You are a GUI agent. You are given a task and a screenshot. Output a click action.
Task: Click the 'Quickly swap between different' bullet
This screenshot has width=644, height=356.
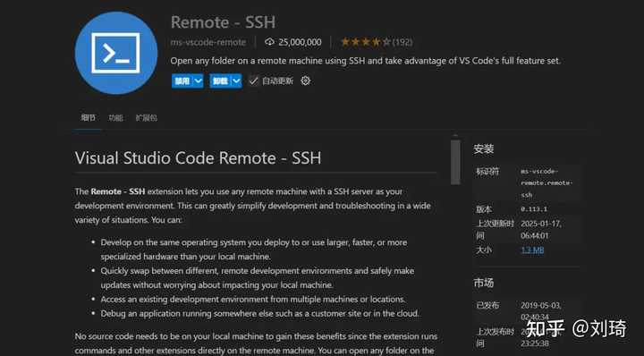258,278
